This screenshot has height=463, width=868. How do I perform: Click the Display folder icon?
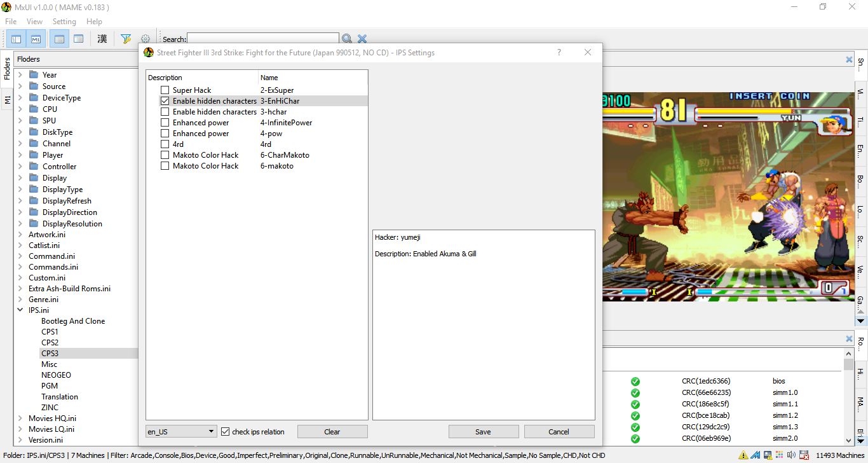click(x=34, y=178)
